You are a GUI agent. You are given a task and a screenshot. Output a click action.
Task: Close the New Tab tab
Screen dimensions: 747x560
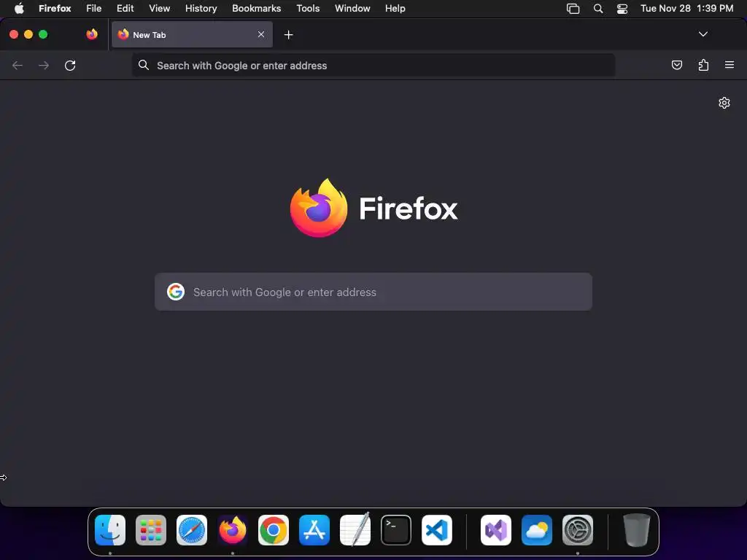pyautogui.click(x=261, y=34)
